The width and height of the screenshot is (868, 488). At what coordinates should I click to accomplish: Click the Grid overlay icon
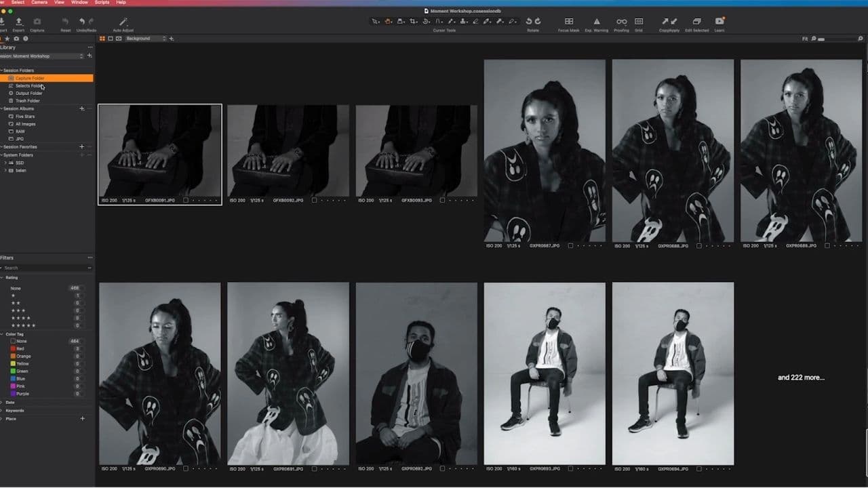(x=639, y=22)
